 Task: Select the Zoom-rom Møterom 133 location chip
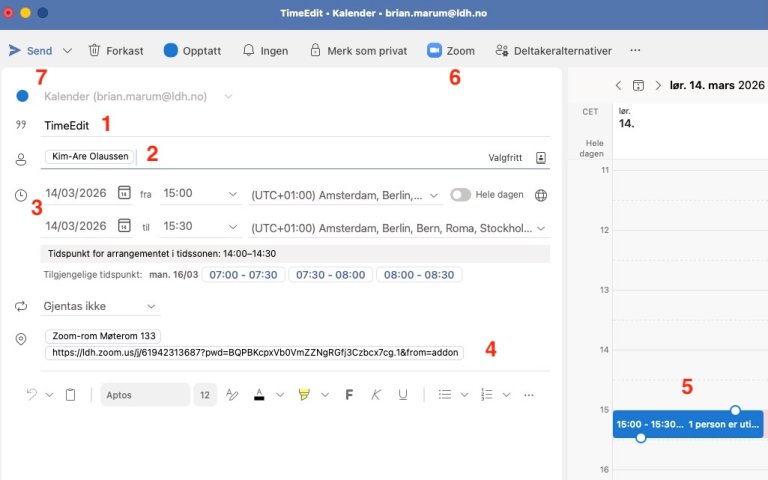tap(103, 336)
